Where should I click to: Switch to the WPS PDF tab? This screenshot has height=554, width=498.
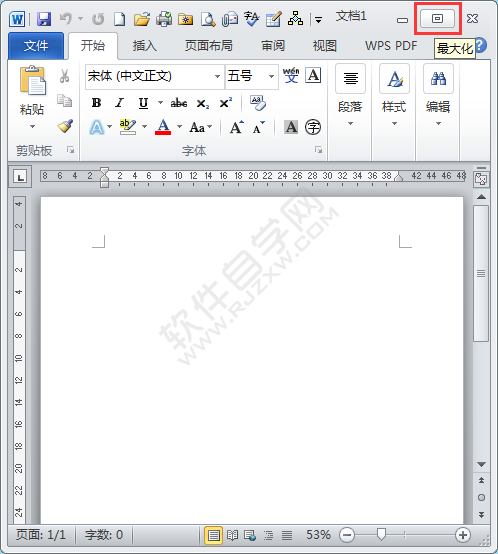pyautogui.click(x=391, y=46)
